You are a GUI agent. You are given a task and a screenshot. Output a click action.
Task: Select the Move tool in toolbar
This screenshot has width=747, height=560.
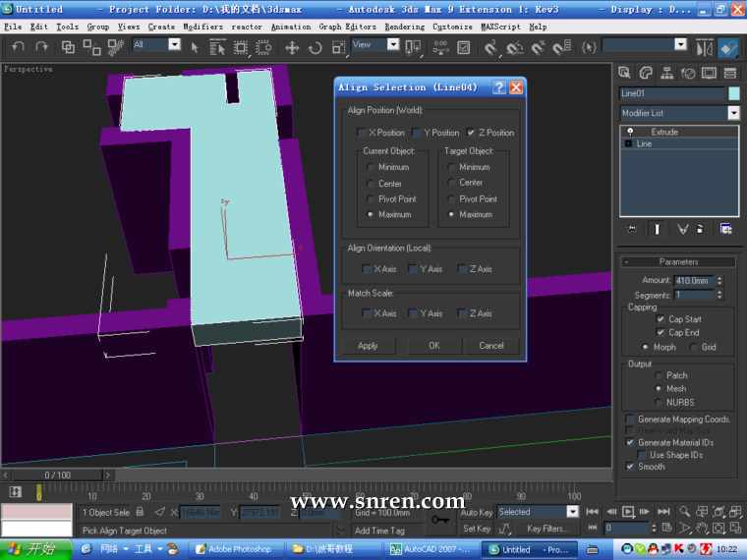point(292,47)
